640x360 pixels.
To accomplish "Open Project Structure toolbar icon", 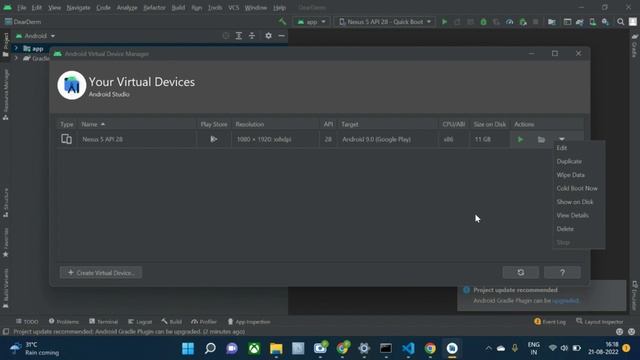I will click(x=552, y=22).
